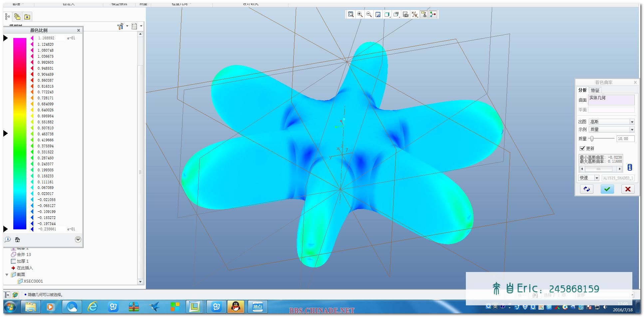The image size is (644, 317).
Task: Cancel analysis with red X button
Action: tap(628, 189)
